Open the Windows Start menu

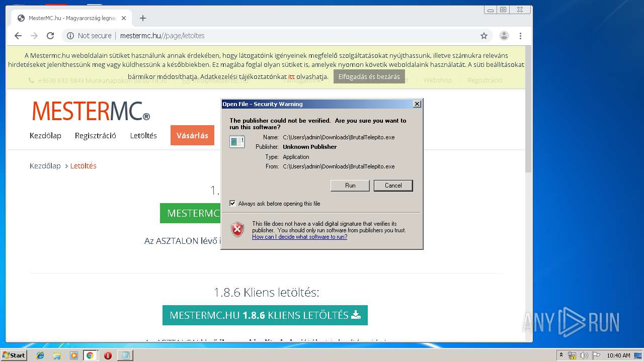coord(14,355)
